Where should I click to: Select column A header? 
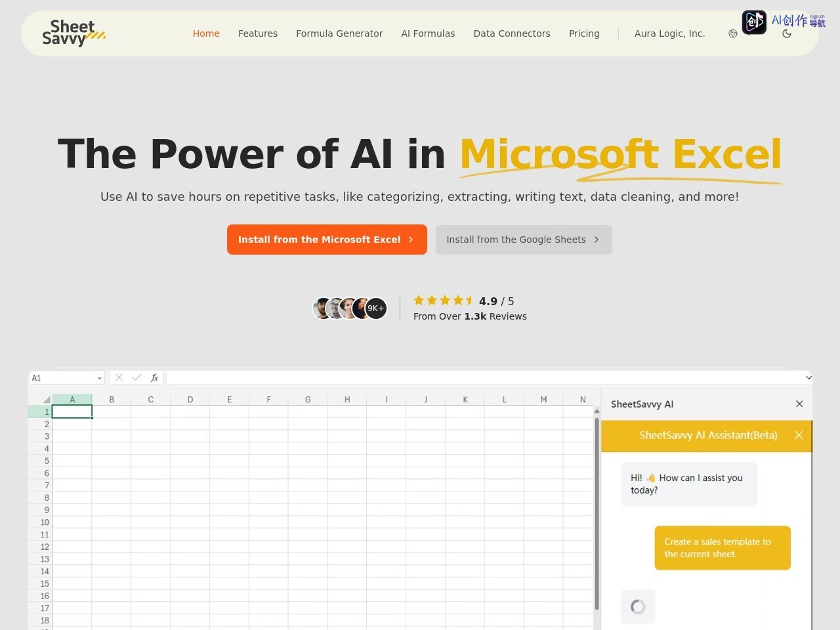point(72,400)
